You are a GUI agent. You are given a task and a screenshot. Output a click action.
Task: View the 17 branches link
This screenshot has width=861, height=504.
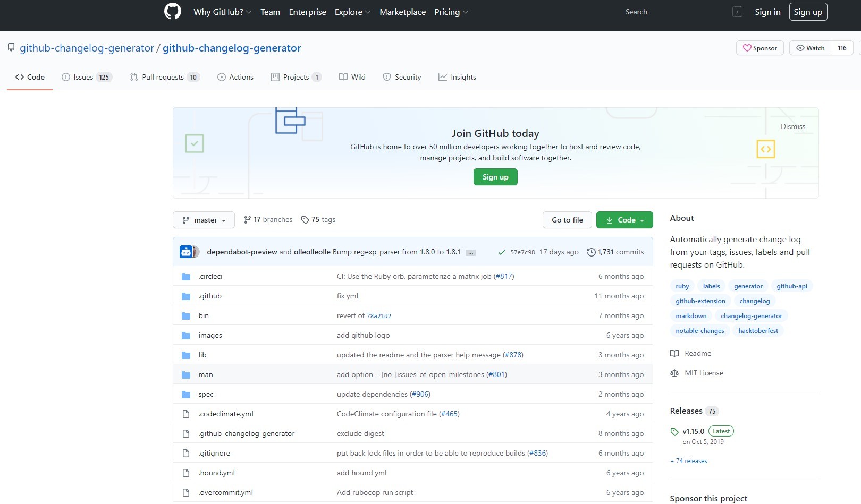268,219
